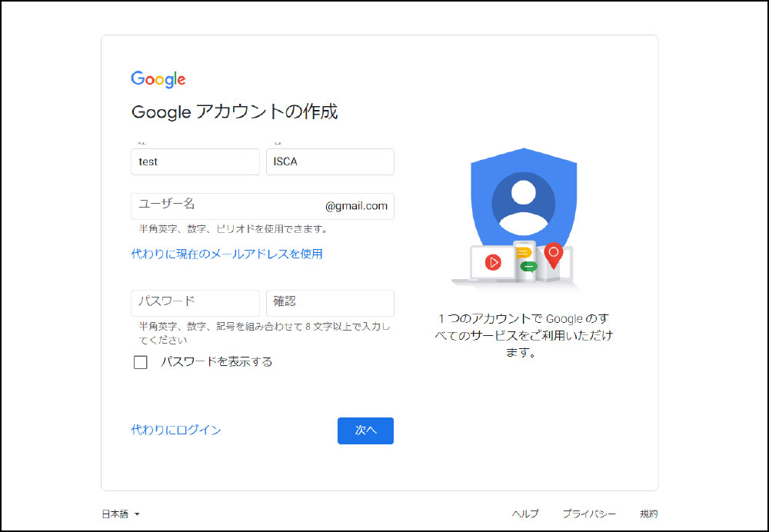Image resolution: width=769 pixels, height=532 pixels.
Task: Open the プライバシー footer link
Action: 589,514
